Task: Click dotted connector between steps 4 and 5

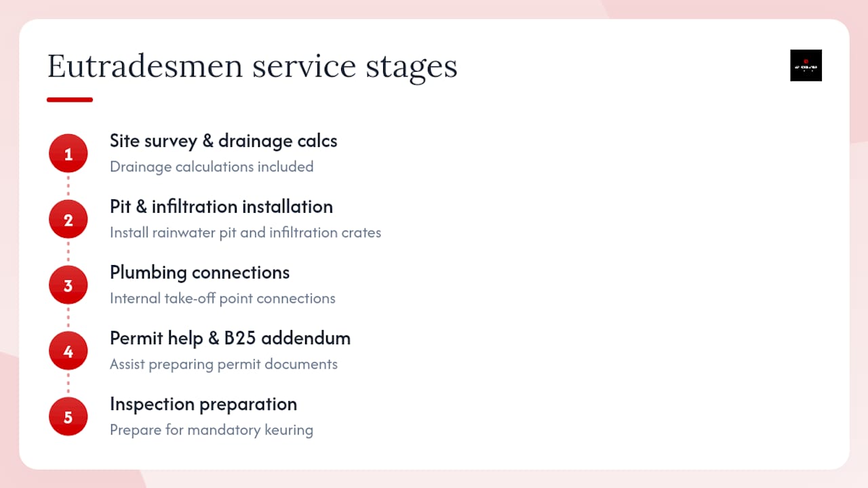Action: 68,384
